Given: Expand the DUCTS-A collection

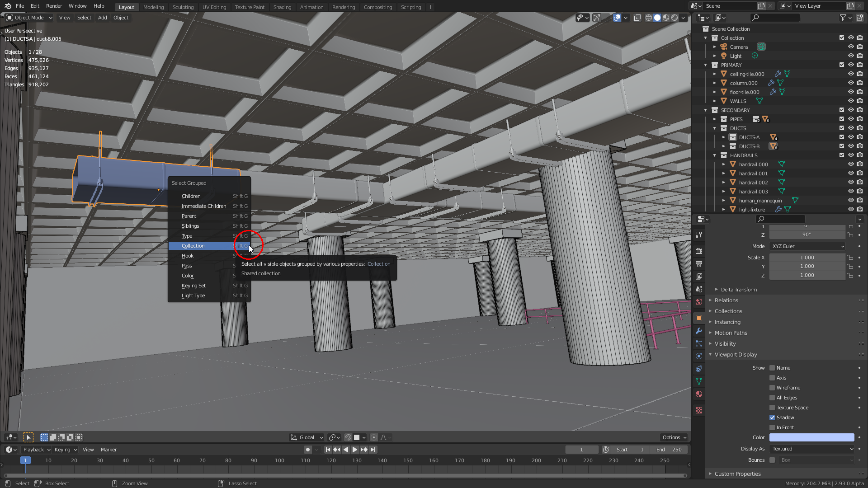Looking at the screenshot, I should point(723,137).
